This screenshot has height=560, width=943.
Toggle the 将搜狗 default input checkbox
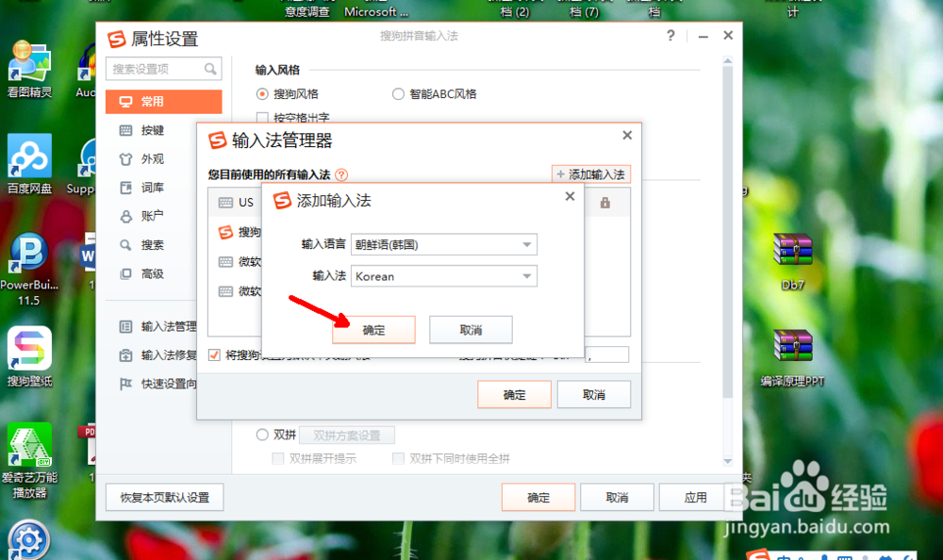pos(214,354)
